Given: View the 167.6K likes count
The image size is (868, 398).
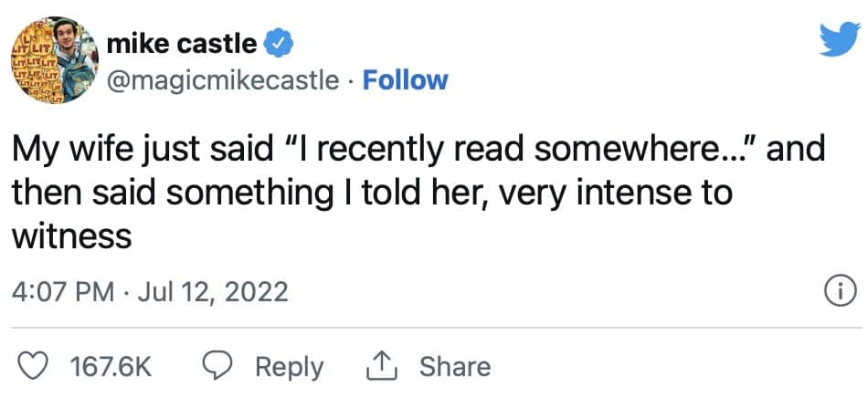Looking at the screenshot, I should coord(111,367).
